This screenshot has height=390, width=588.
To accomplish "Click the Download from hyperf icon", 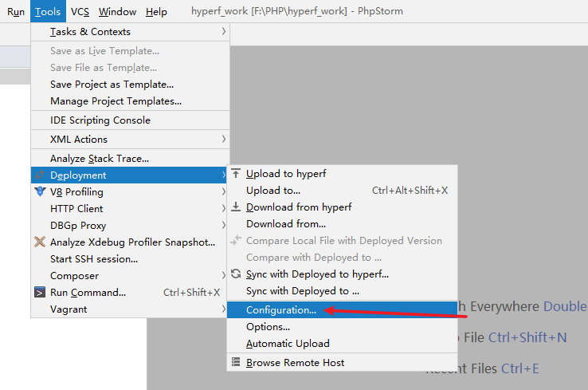I will click(236, 207).
